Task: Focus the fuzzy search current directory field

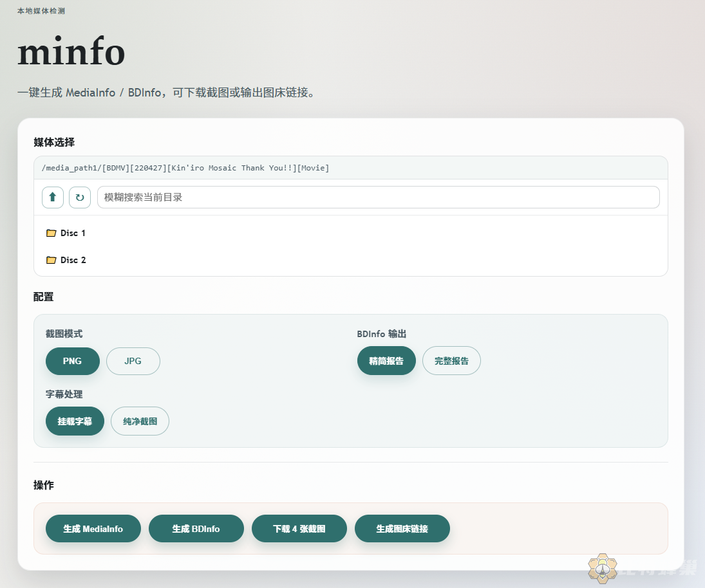Action: click(378, 198)
